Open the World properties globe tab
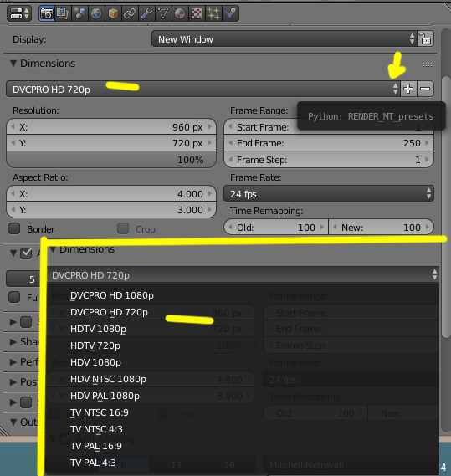The image size is (451, 476). 96,13
